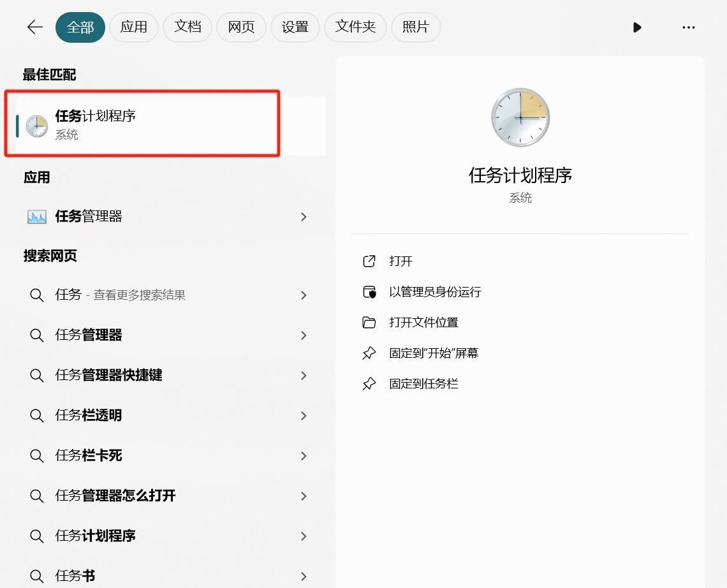Click the back arrow at top left
Screen dimensions: 727x588
pyautogui.click(x=34, y=27)
